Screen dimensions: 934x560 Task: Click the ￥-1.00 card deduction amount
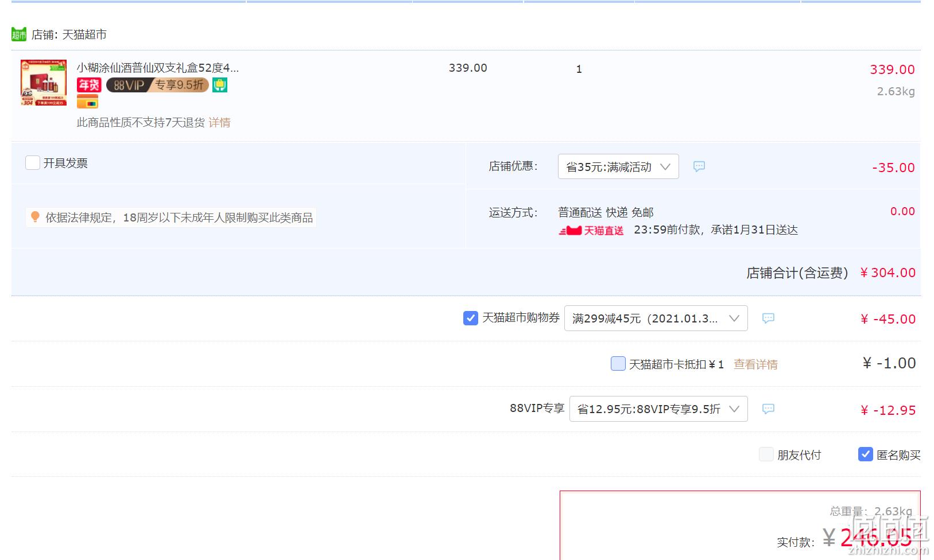pos(889,363)
